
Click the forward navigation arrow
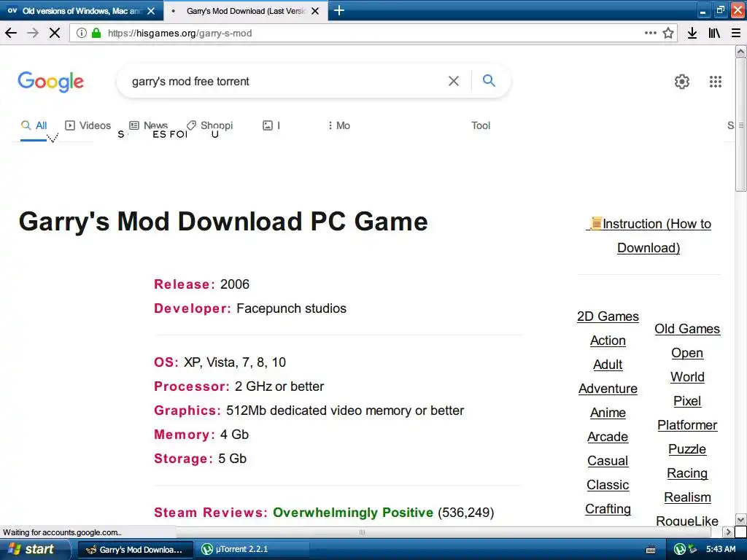[x=33, y=33]
